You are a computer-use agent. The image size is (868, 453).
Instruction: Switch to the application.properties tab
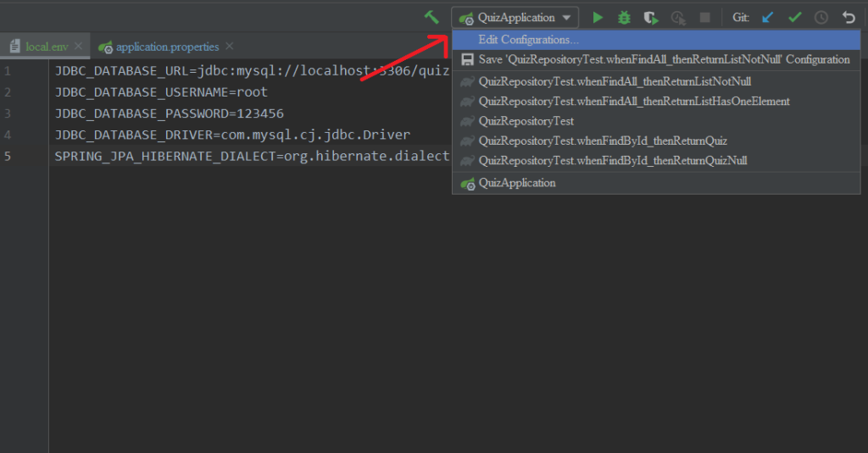(x=167, y=47)
